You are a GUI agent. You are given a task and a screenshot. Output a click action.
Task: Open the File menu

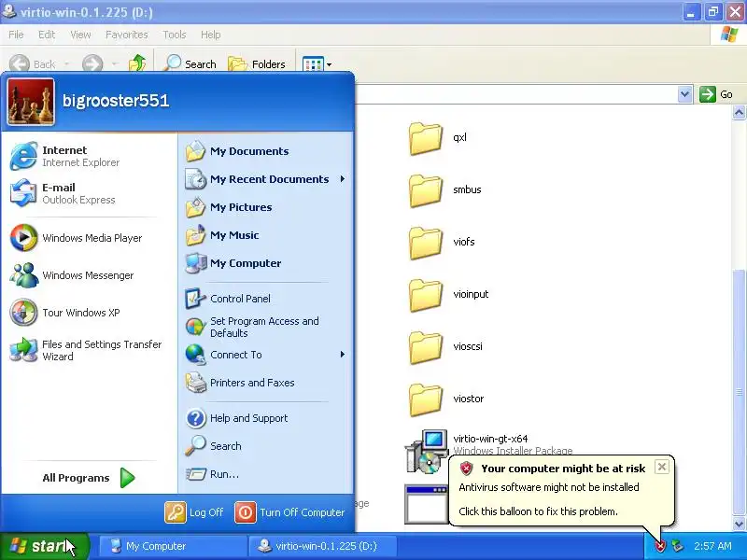click(16, 35)
